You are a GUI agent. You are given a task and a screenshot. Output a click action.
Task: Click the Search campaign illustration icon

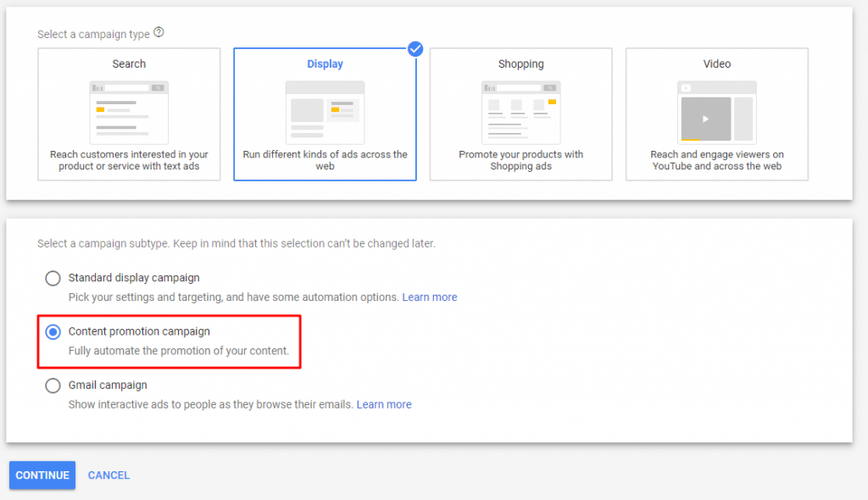[129, 112]
